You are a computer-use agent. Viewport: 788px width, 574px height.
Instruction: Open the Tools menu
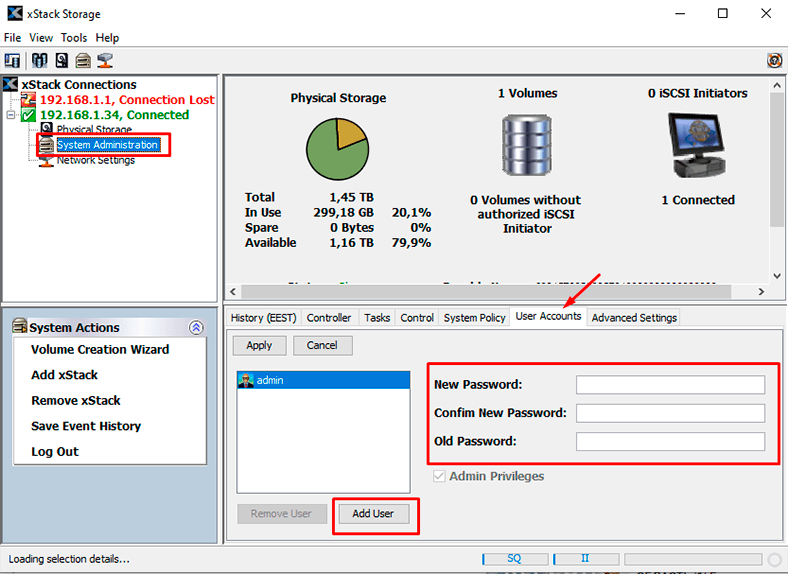(x=74, y=38)
